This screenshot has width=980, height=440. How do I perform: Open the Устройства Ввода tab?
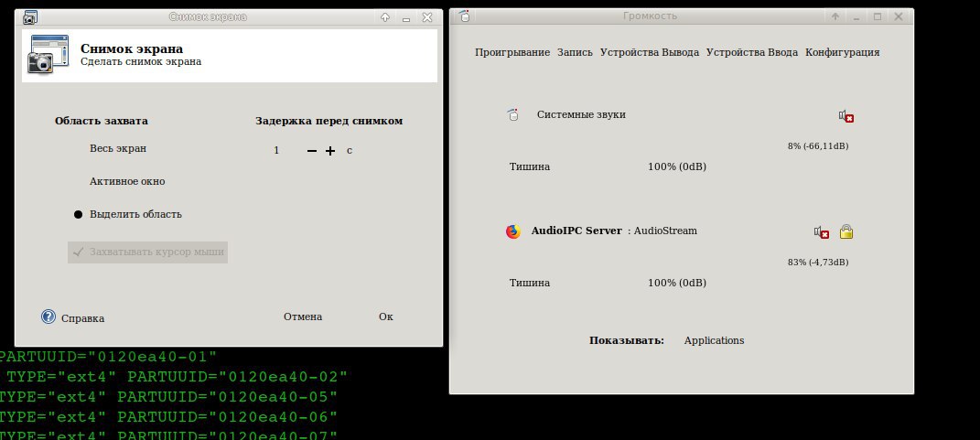[x=752, y=52]
